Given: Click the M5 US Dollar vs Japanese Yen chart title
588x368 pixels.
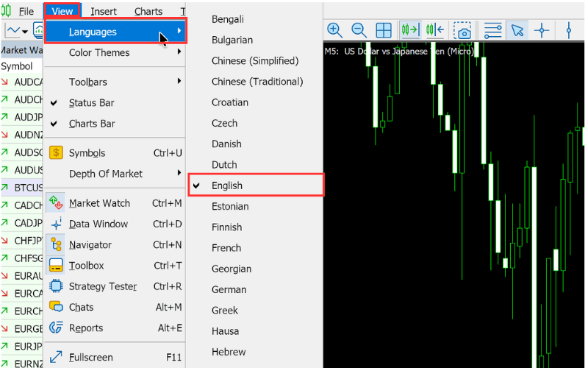Looking at the screenshot, I should 399,52.
